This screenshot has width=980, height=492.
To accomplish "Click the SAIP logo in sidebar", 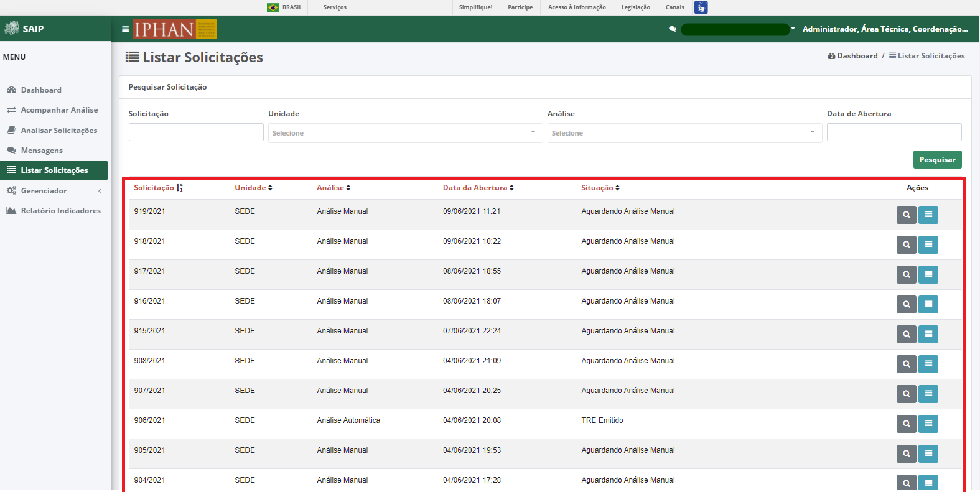I will [24, 29].
